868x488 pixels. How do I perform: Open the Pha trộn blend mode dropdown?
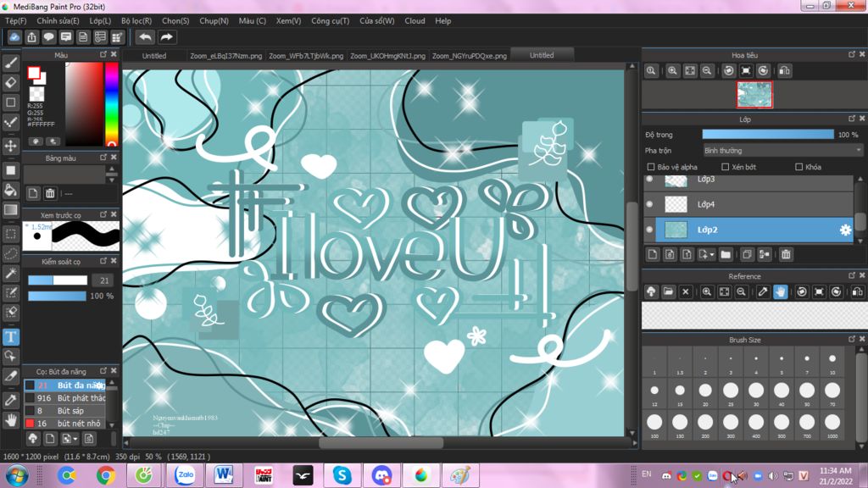point(782,151)
